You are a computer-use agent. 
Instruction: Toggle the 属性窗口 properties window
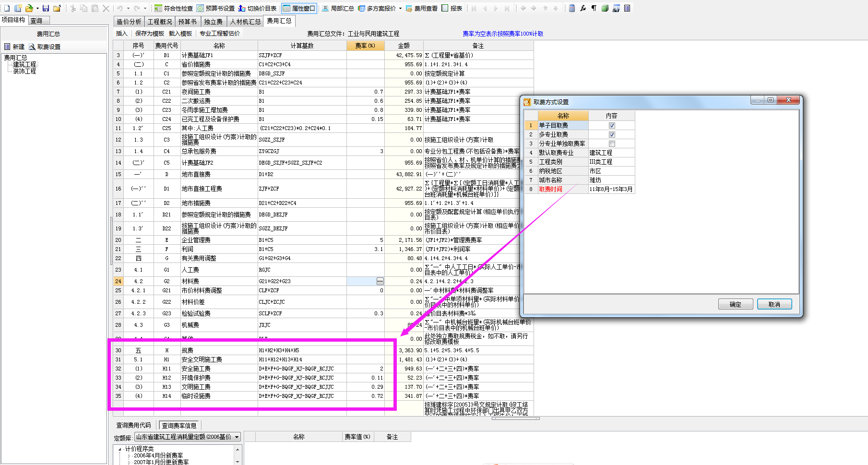pyautogui.click(x=299, y=8)
